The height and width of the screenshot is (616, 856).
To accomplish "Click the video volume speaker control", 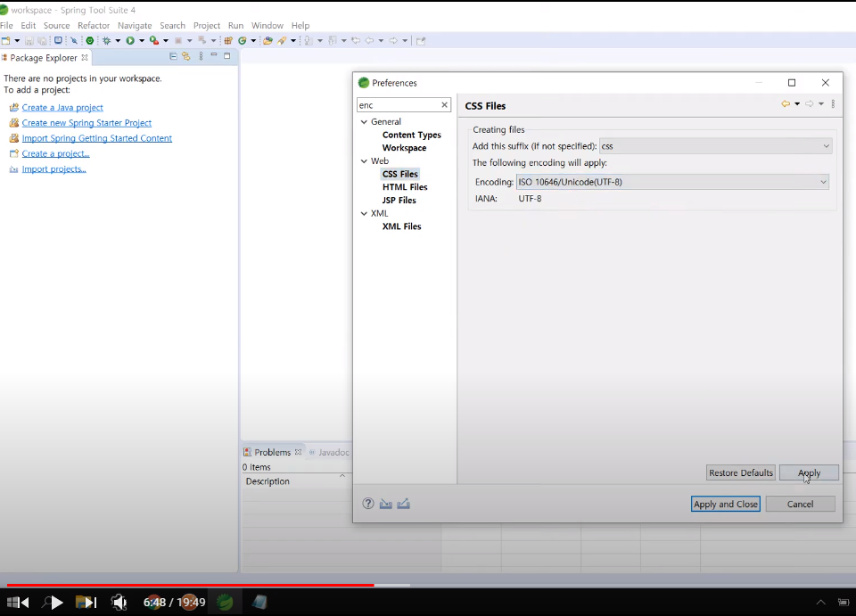I will coord(119,603).
